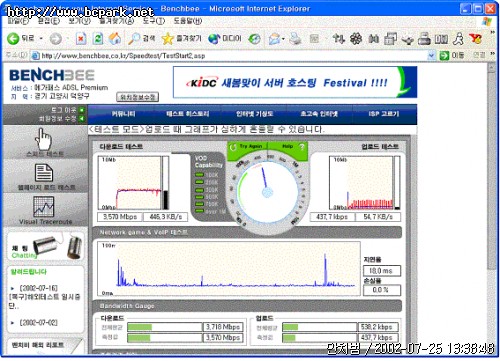The width and height of the screenshot is (500, 361).
Task: Open the webpage load test document icon
Action: pos(44,173)
